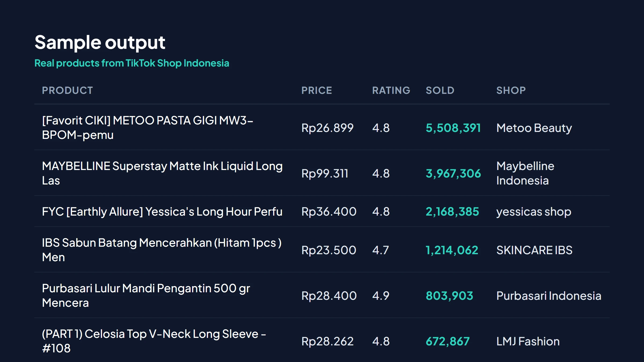Click the 'Sample output' heading
Image resolution: width=644 pixels, height=362 pixels.
coord(100,43)
